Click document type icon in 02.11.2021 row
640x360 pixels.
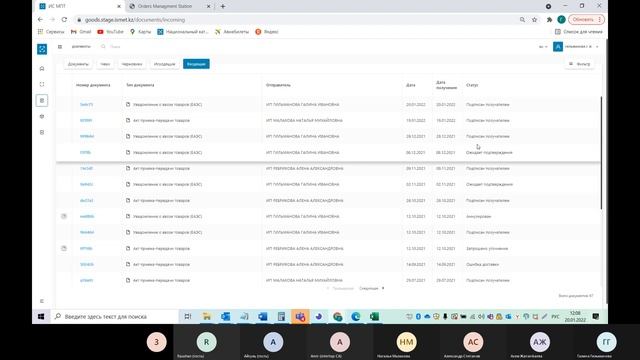[x=128, y=184]
